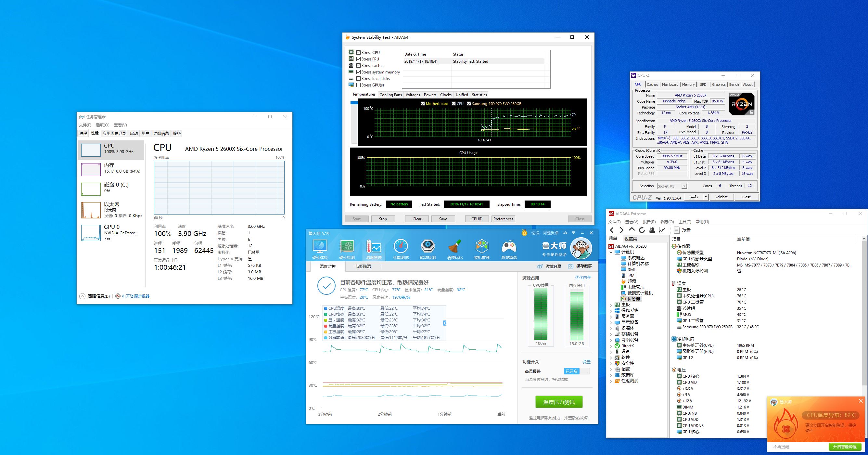Switch to Cooling Fans tab in stability test

[390, 95]
